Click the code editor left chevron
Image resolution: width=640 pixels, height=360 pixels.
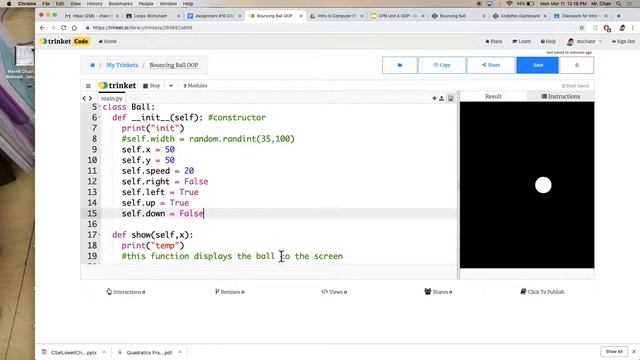84,98
